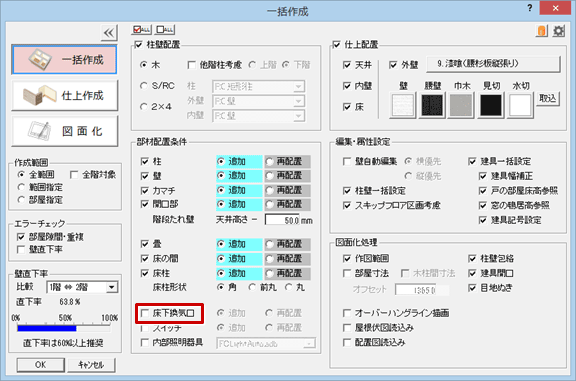Open the gear settings icon
576x381 pixels.
(559, 31)
